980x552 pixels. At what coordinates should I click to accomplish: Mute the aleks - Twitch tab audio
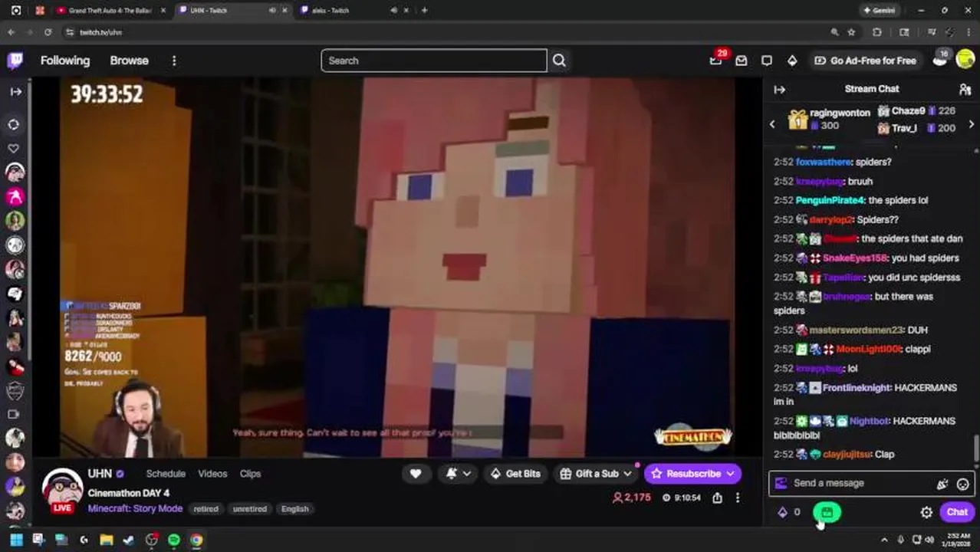(x=393, y=11)
